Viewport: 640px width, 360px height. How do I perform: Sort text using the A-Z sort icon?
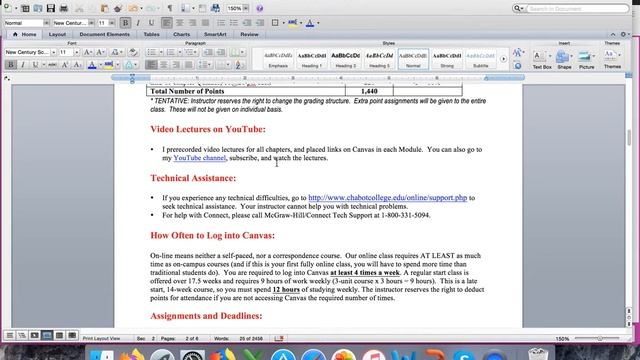point(240,65)
